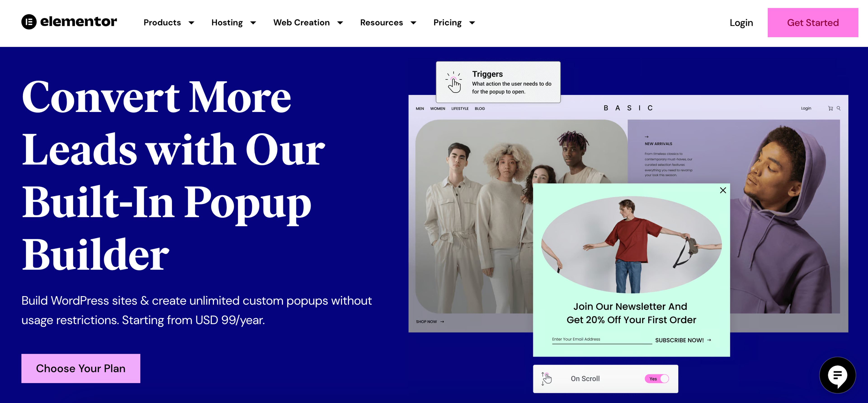Viewport: 868px width, 403px height.
Task: Click the Get Started button
Action: (812, 23)
